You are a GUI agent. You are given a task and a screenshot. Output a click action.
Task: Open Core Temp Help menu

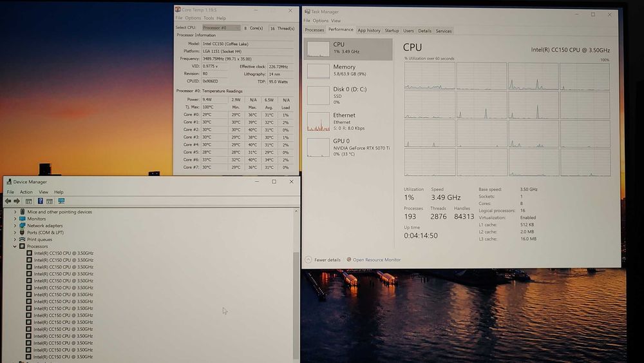tap(221, 18)
